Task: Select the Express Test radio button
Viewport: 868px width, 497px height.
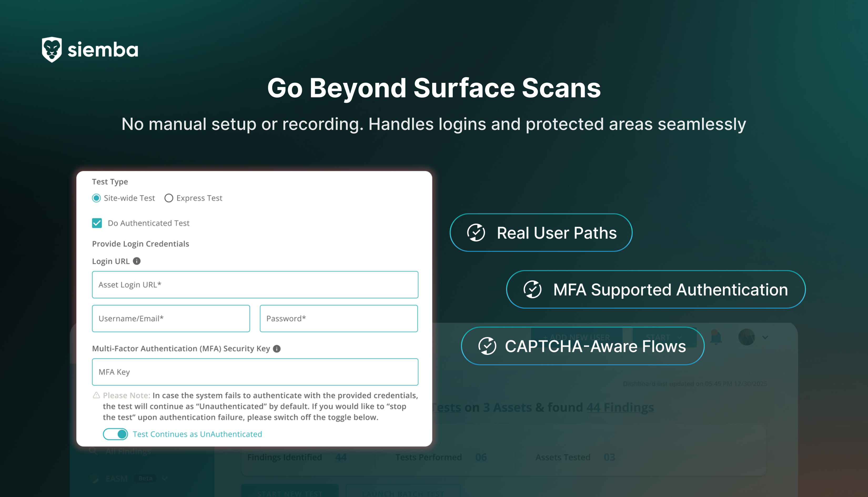Action: coord(169,198)
